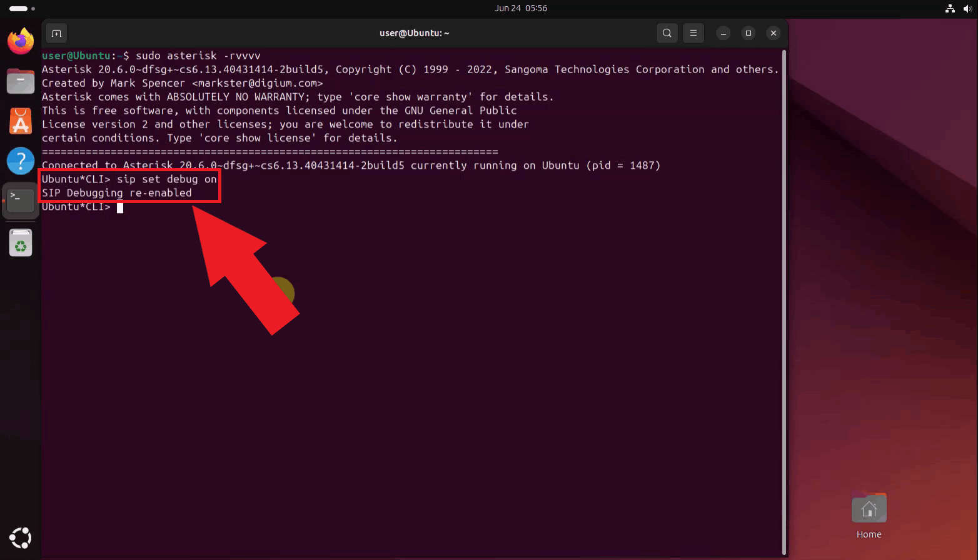The width and height of the screenshot is (978, 560).
Task: Click the 'Connected to Asterisk' line
Action: pos(351,166)
